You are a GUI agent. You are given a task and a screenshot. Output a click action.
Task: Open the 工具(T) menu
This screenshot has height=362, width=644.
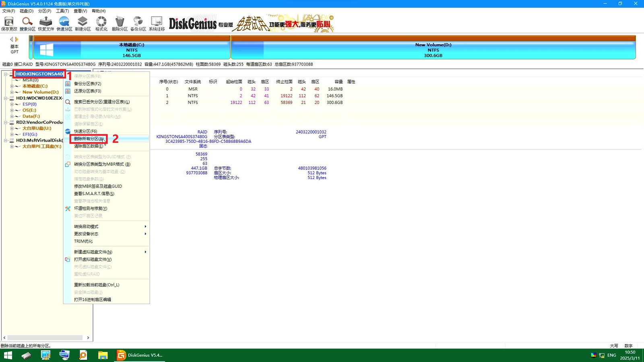pyautogui.click(x=62, y=11)
